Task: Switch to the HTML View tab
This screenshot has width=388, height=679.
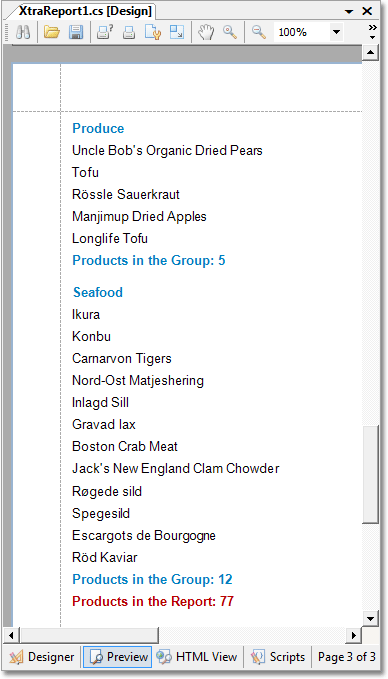Action: point(197,657)
